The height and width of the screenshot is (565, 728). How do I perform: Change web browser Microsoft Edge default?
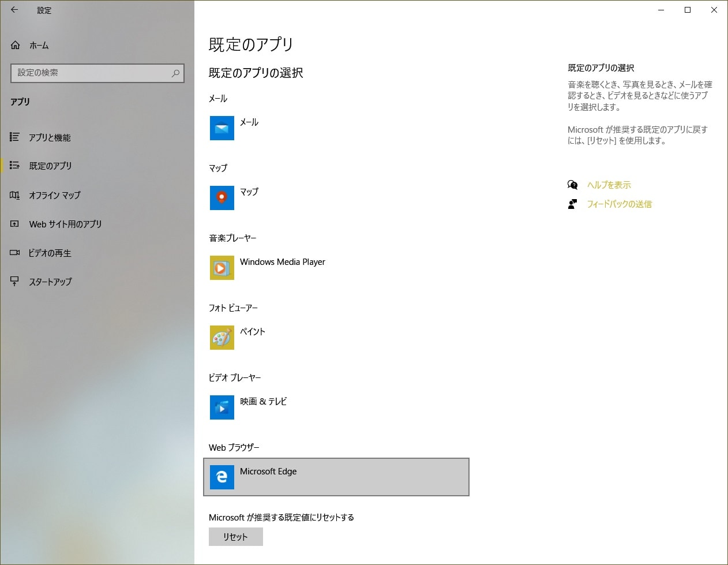coord(336,477)
